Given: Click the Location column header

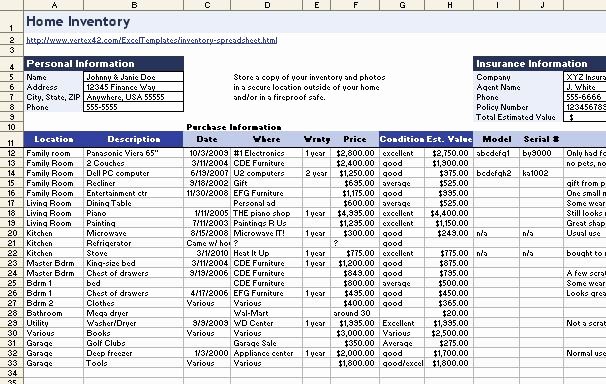Looking at the screenshot, I should (x=54, y=139).
